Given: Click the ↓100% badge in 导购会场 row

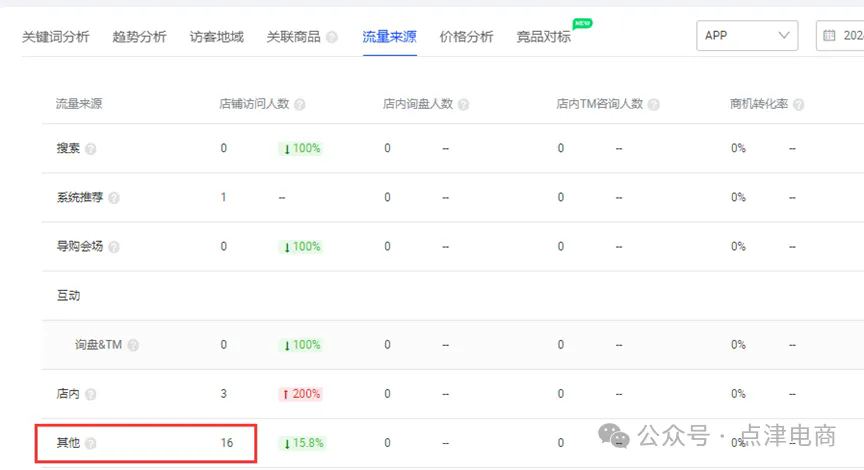Looking at the screenshot, I should pos(301,246).
